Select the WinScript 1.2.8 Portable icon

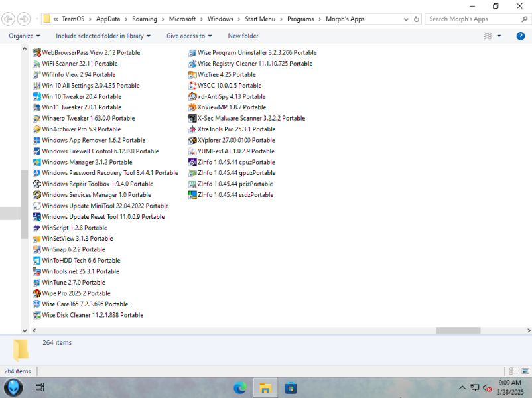36,228
